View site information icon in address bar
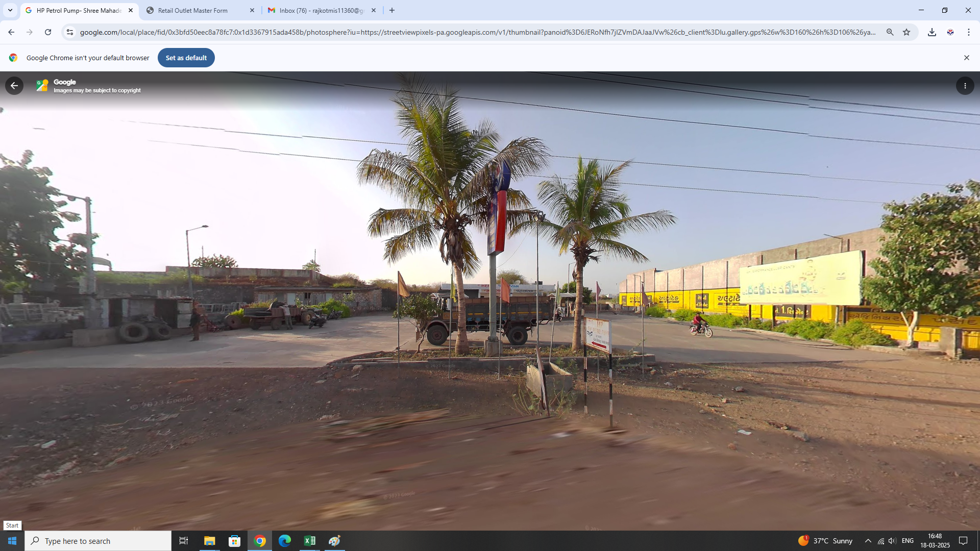The height and width of the screenshot is (551, 980). [x=69, y=32]
